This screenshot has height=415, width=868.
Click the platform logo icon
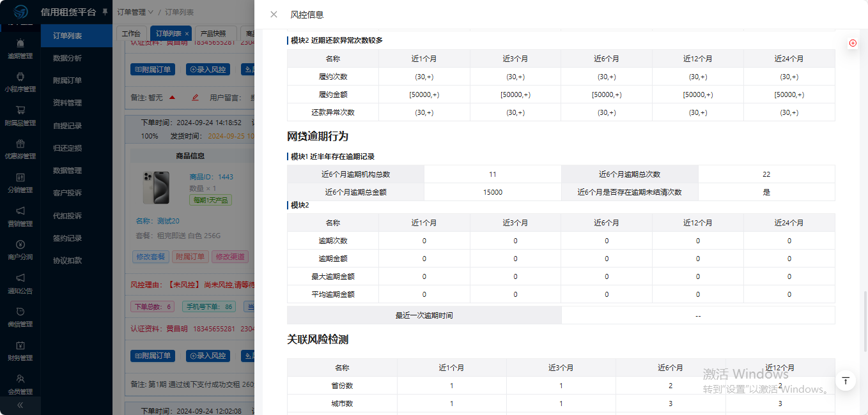20,12
